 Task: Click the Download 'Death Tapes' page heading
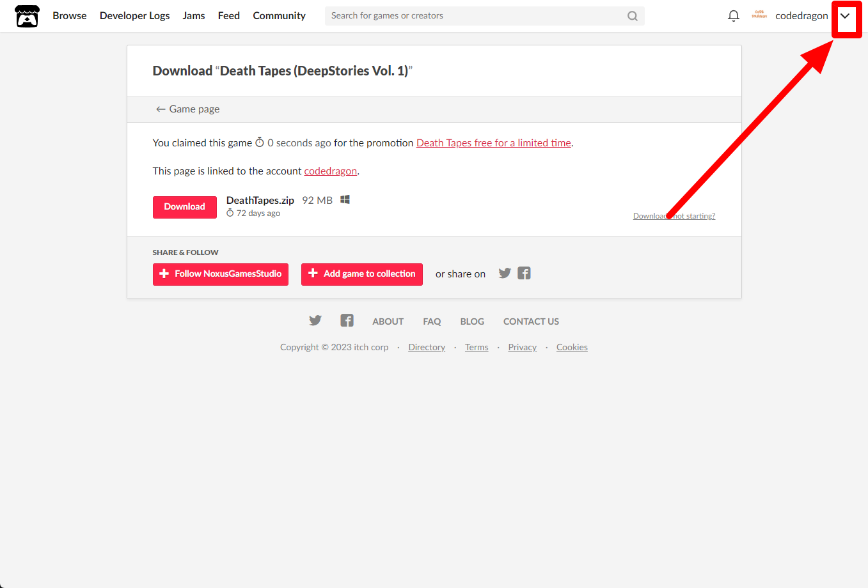tap(283, 71)
